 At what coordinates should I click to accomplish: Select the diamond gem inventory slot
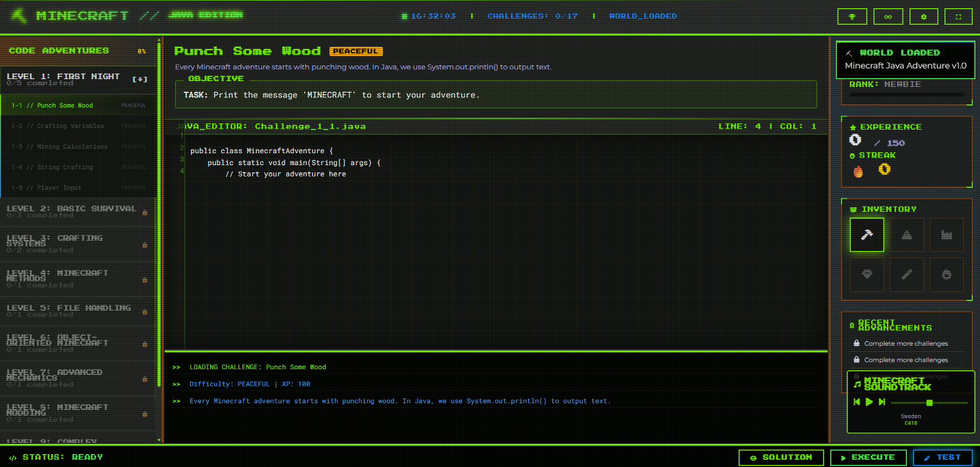867,274
